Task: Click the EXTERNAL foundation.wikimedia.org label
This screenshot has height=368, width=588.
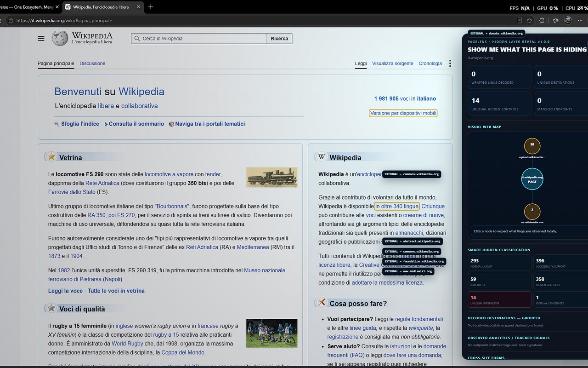Action: point(414,261)
